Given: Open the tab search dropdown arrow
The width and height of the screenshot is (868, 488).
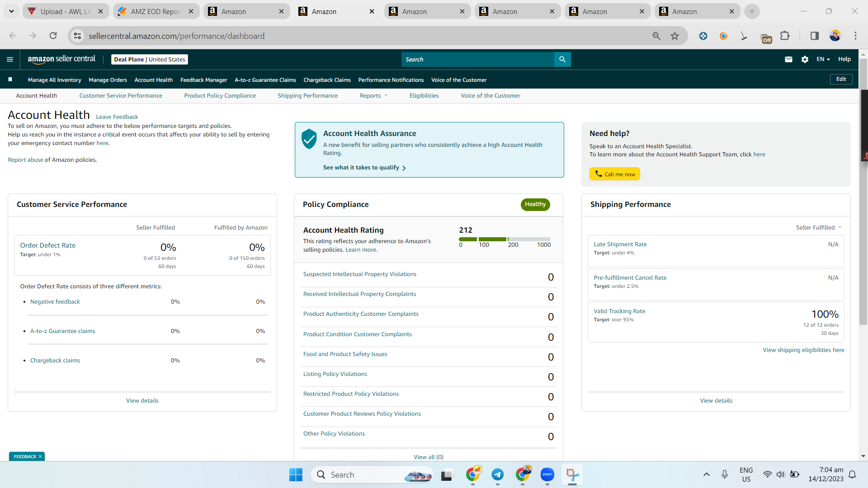Looking at the screenshot, I should (x=11, y=11).
